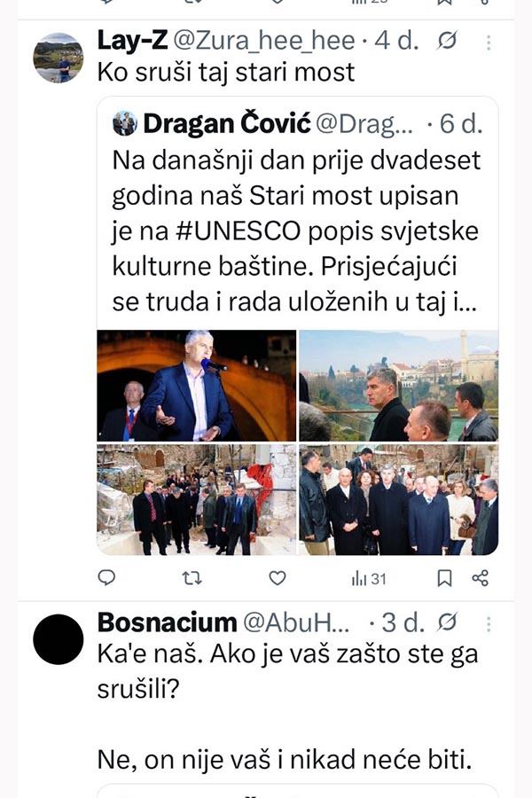The width and height of the screenshot is (532, 798).
Task: Tap the #UNESCO hashtag in quoted tweet
Action: 239,231
